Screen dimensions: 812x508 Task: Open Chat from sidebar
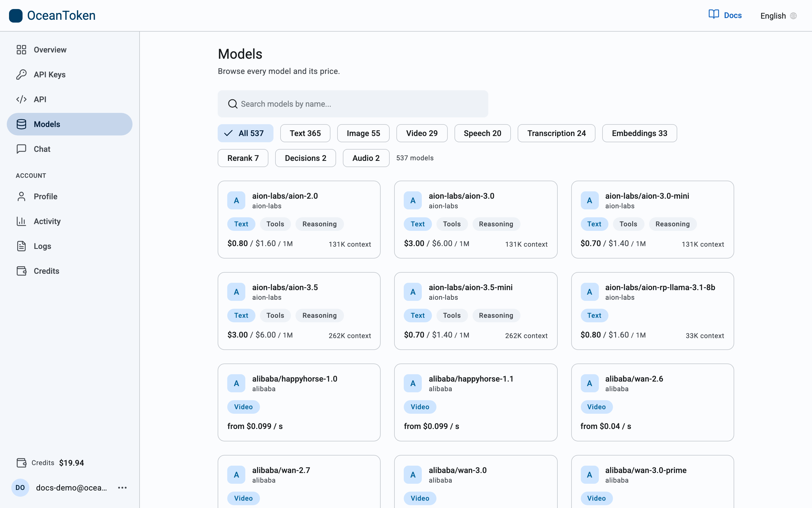pos(69,149)
